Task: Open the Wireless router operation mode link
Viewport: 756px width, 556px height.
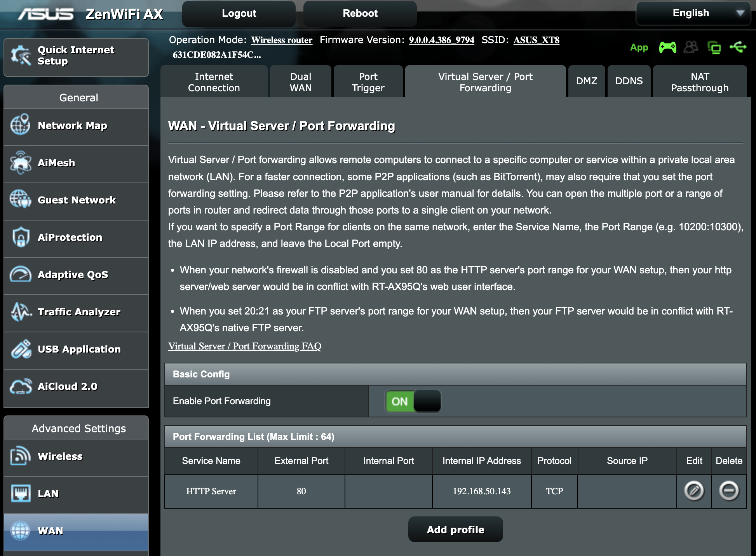Action: (282, 40)
